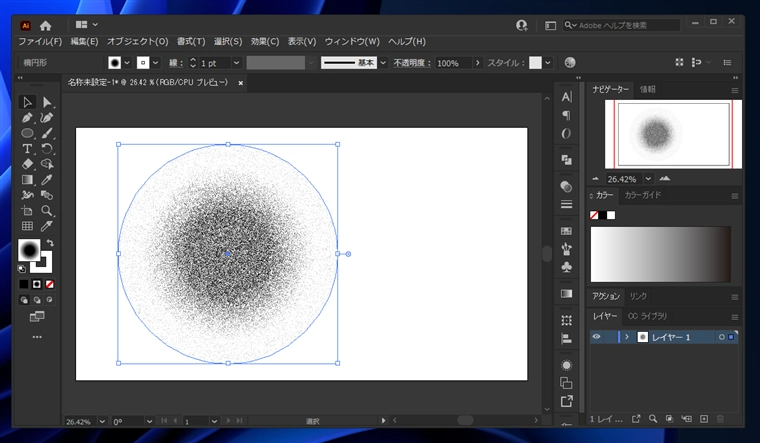Select the Curvature tool
This screenshot has height=443, width=760.
[x=47, y=118]
